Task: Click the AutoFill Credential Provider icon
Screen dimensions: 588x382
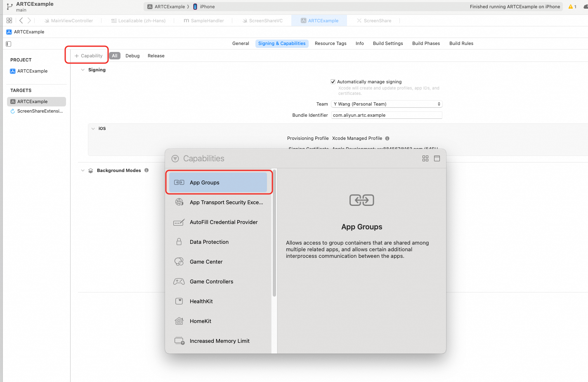Action: pyautogui.click(x=179, y=222)
